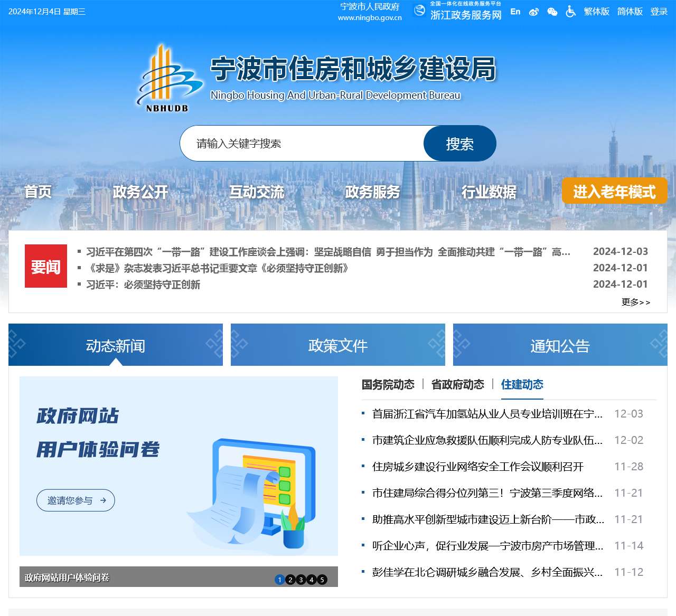Switch to 简体版 simplified Chinese
The image size is (676, 616).
click(x=630, y=12)
